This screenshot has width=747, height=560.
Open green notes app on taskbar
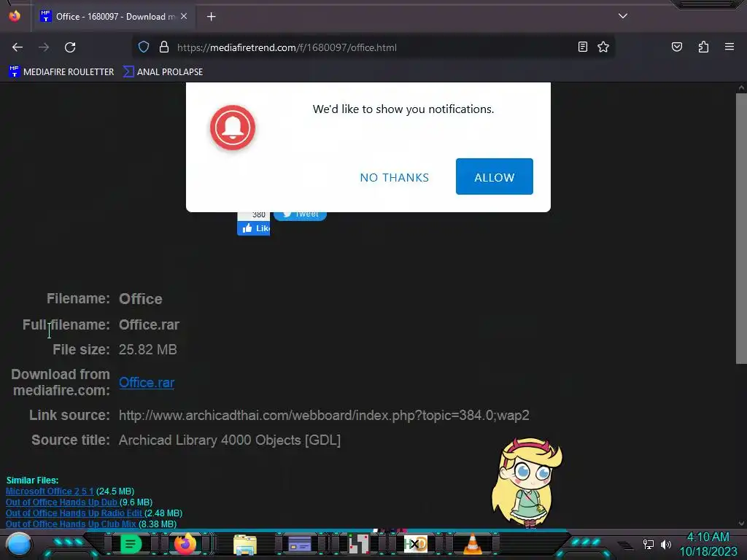coord(131,543)
